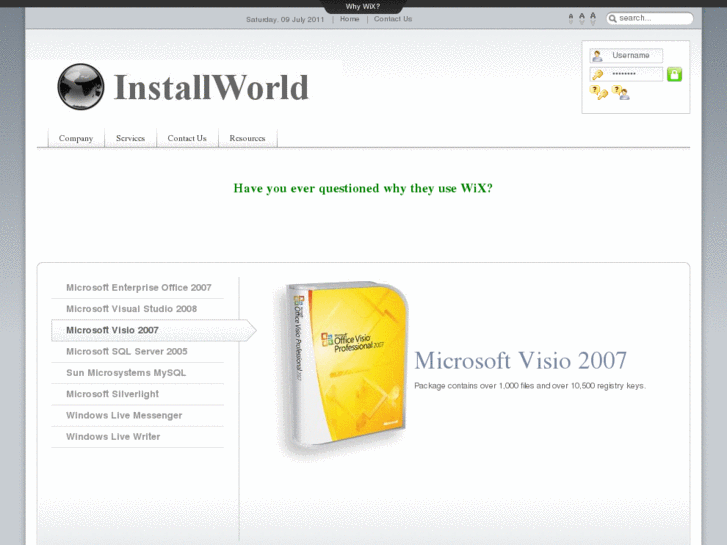Click the forgot username person icon
Image resolution: width=727 pixels, height=545 pixels.
click(x=620, y=92)
